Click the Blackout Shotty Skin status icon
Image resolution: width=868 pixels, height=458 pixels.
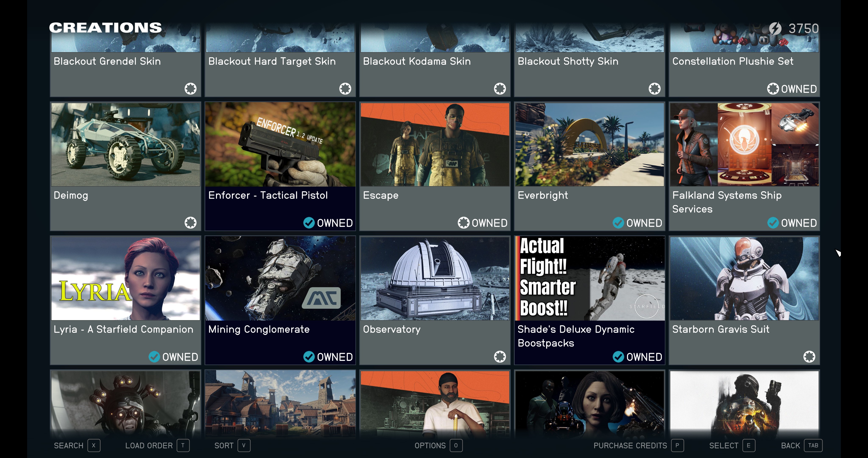[x=654, y=89]
